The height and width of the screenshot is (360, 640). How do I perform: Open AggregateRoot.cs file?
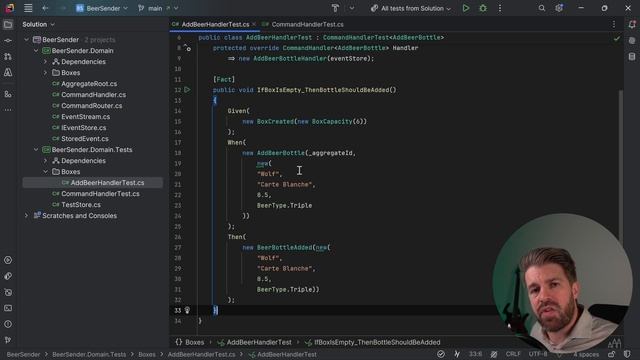(89, 84)
